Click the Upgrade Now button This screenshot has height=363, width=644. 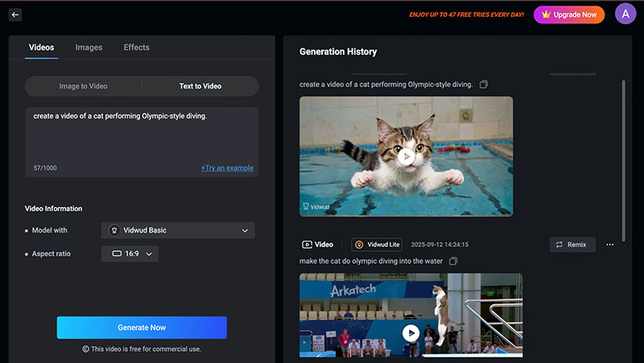(x=569, y=14)
